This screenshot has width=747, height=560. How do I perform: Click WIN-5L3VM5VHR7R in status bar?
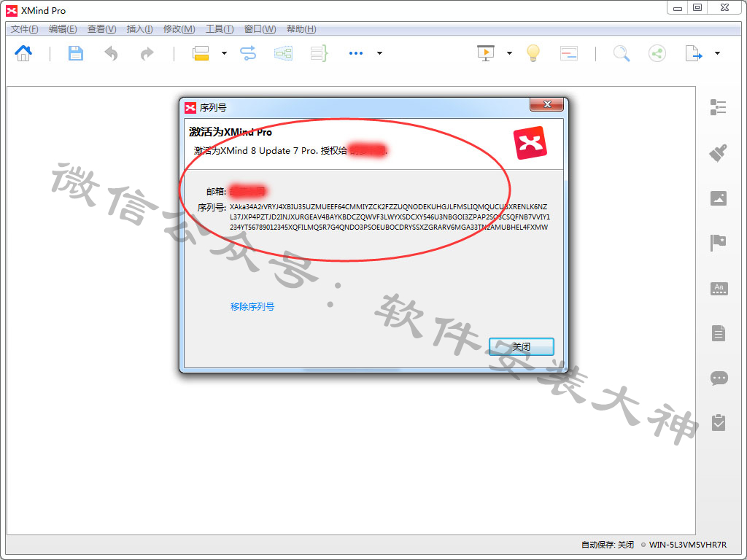pos(688,545)
